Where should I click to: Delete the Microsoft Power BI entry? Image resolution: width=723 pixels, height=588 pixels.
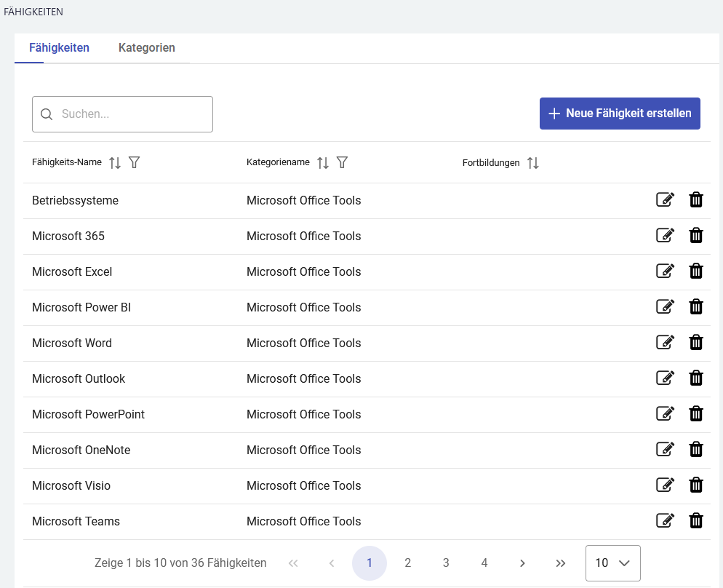click(696, 307)
